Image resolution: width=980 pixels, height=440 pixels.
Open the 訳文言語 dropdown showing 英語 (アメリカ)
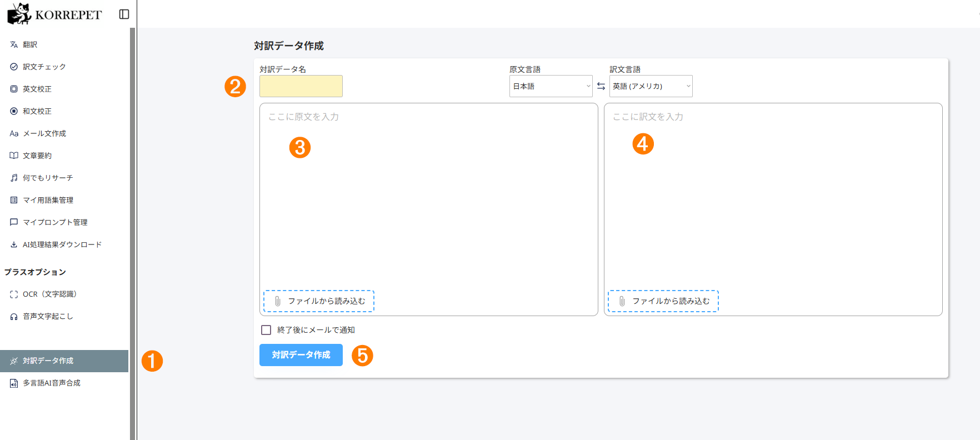[651, 86]
